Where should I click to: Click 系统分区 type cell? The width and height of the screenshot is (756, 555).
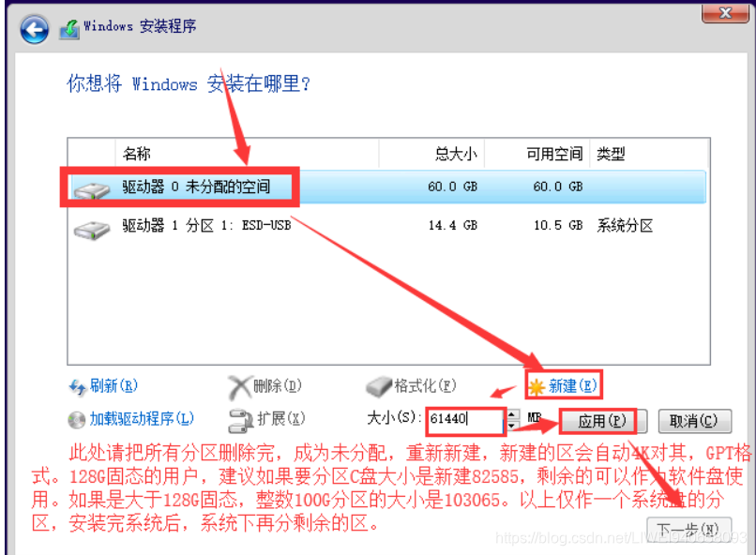[625, 225]
